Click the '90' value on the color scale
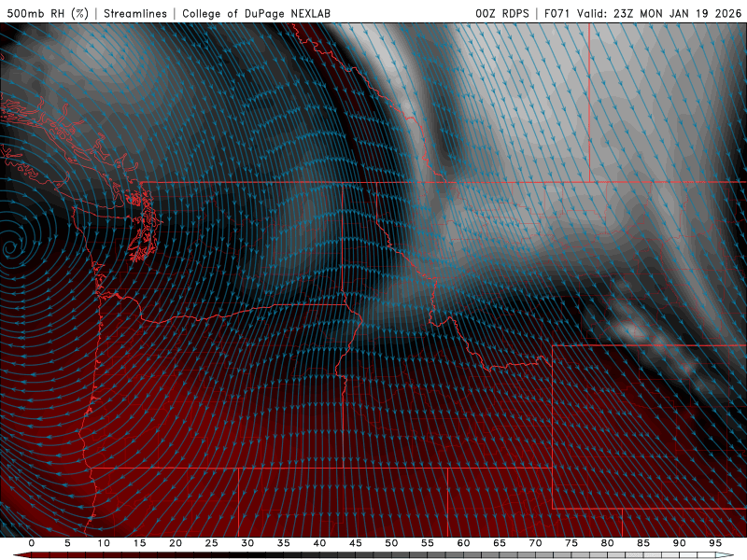Image resolution: width=747 pixels, height=560 pixels. 679,543
